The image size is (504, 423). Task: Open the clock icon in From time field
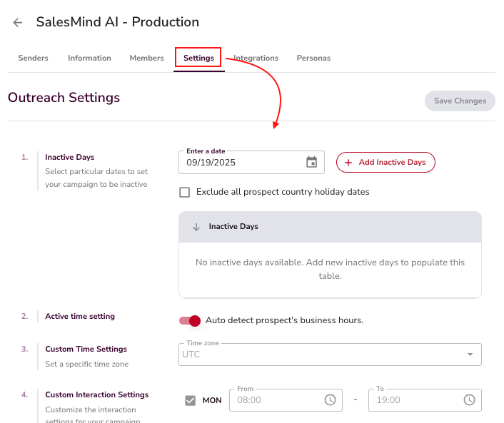click(330, 400)
